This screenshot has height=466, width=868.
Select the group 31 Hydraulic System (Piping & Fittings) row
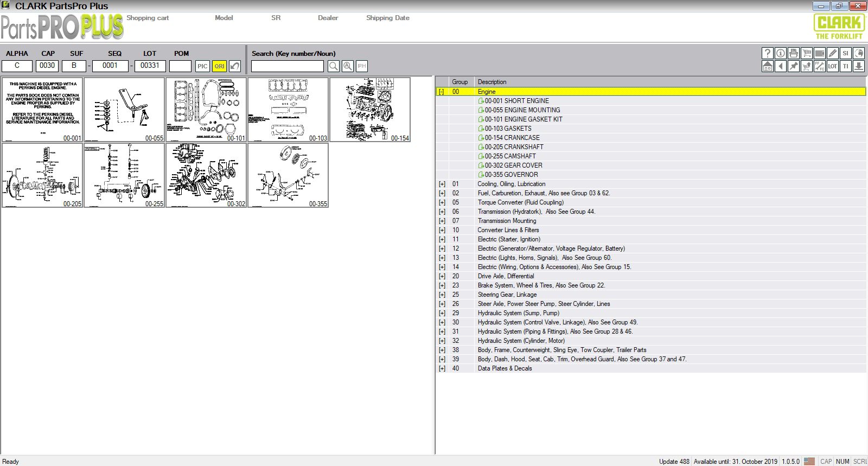pyautogui.click(x=650, y=331)
